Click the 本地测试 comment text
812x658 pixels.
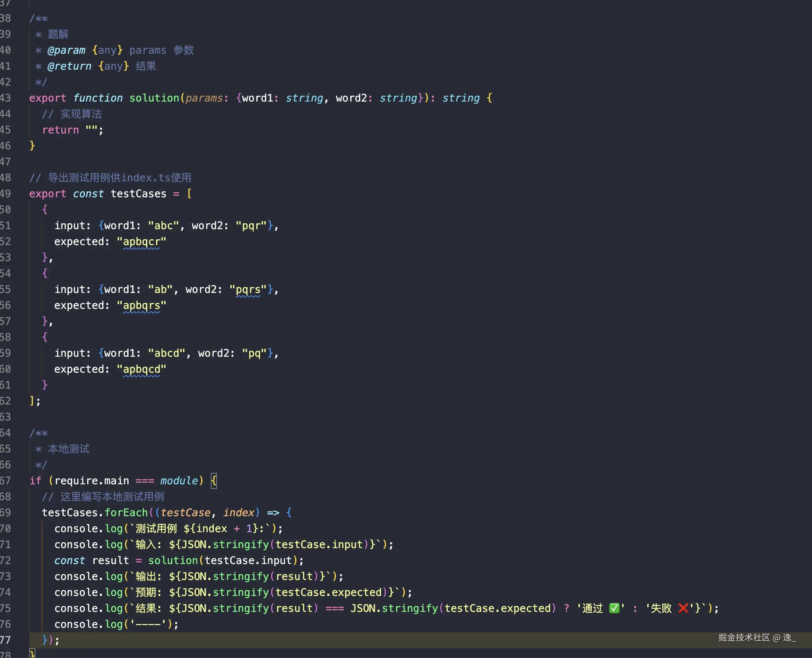(x=69, y=449)
